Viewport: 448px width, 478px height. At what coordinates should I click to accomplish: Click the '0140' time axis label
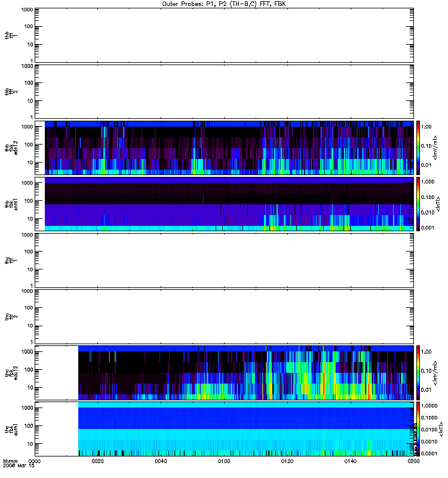(351, 461)
